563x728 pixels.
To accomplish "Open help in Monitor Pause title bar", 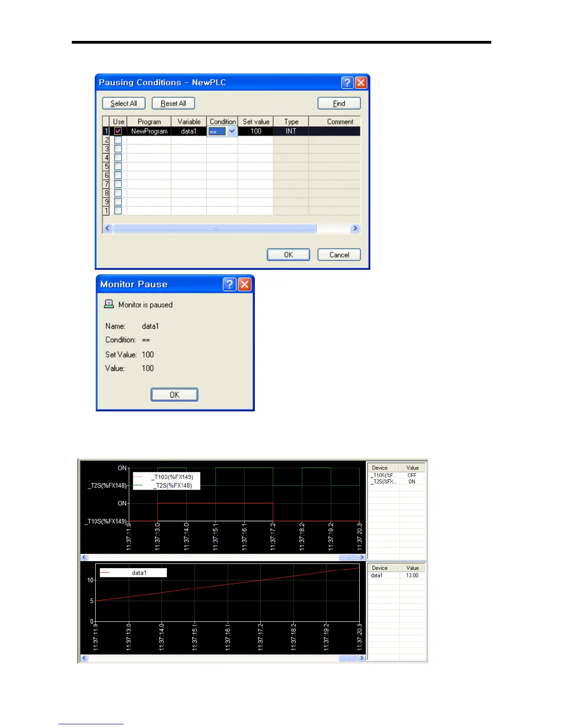I will 230,284.
